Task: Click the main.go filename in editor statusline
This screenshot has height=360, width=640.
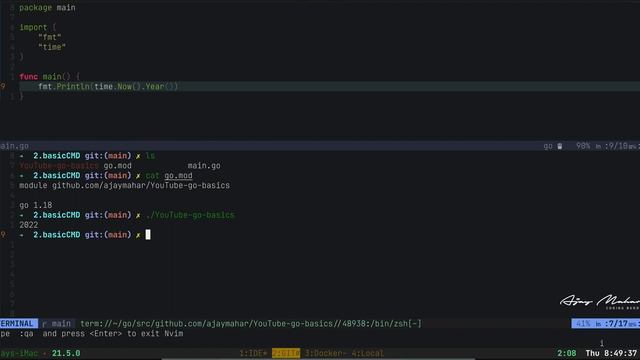Action: pyautogui.click(x=14, y=146)
